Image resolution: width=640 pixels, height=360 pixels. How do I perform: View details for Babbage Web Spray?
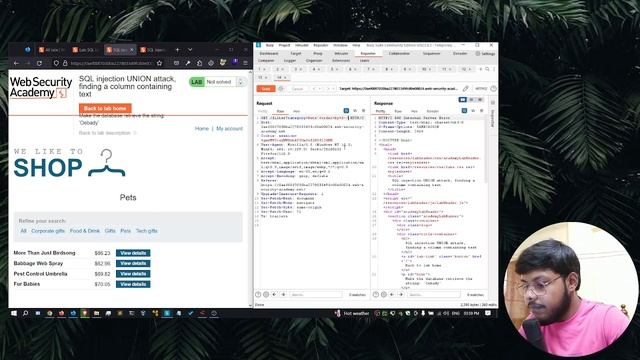tap(133, 264)
